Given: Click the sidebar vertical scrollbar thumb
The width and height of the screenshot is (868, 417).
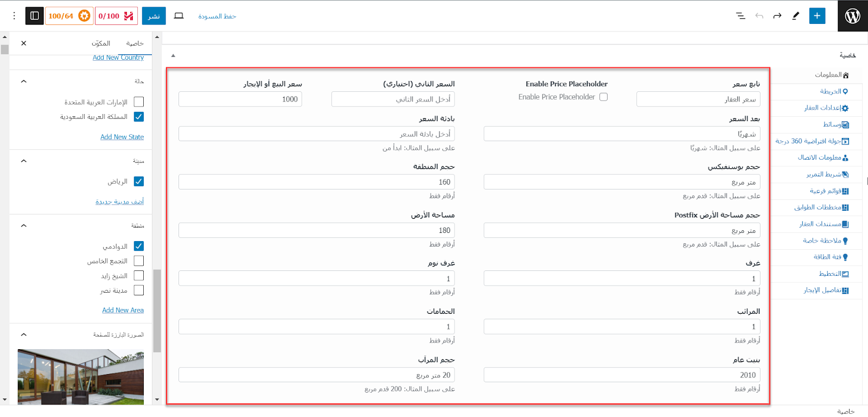Looking at the screenshot, I should pyautogui.click(x=157, y=311).
